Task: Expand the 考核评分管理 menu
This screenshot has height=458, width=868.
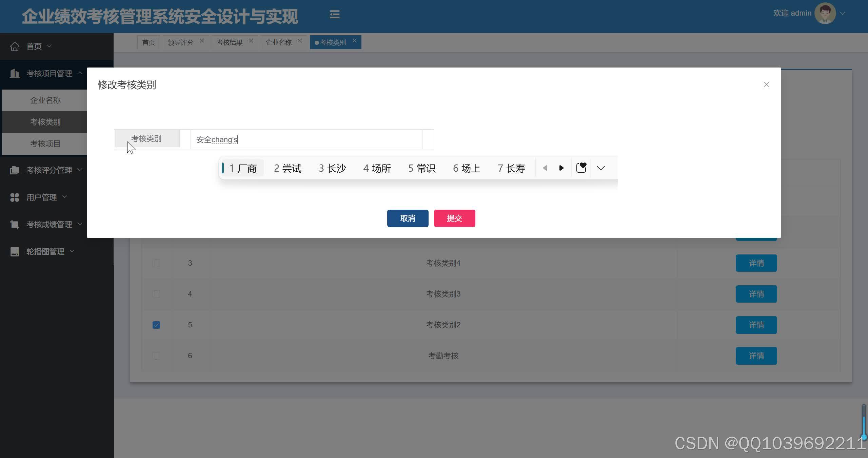Action: pyautogui.click(x=49, y=170)
